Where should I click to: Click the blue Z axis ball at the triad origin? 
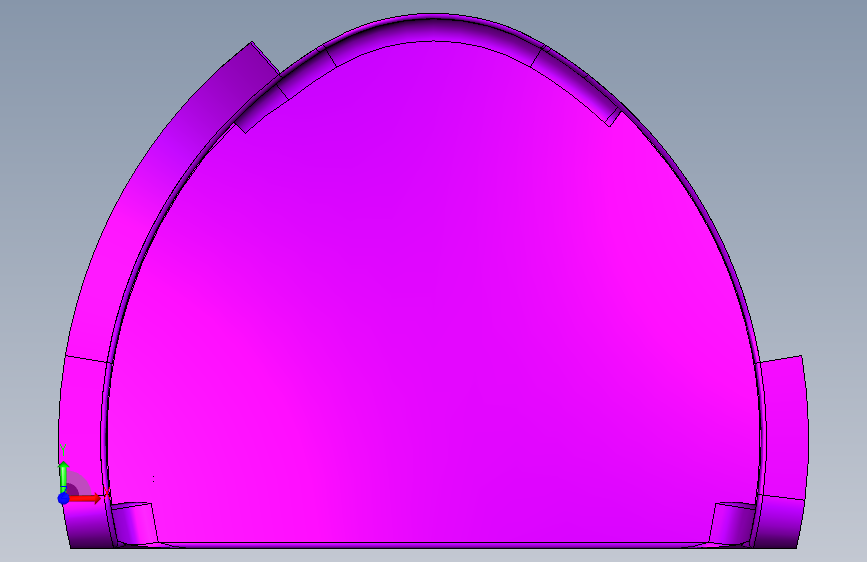pos(64,498)
